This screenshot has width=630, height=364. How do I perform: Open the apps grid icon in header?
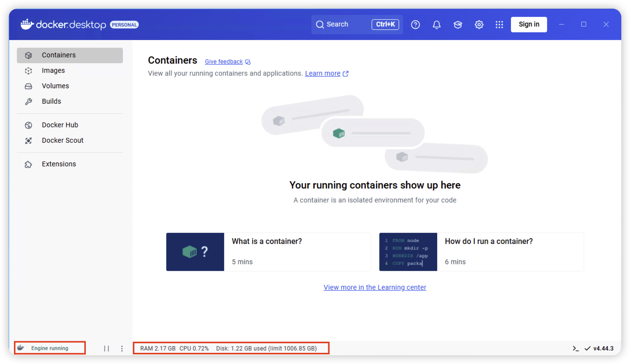(x=499, y=25)
